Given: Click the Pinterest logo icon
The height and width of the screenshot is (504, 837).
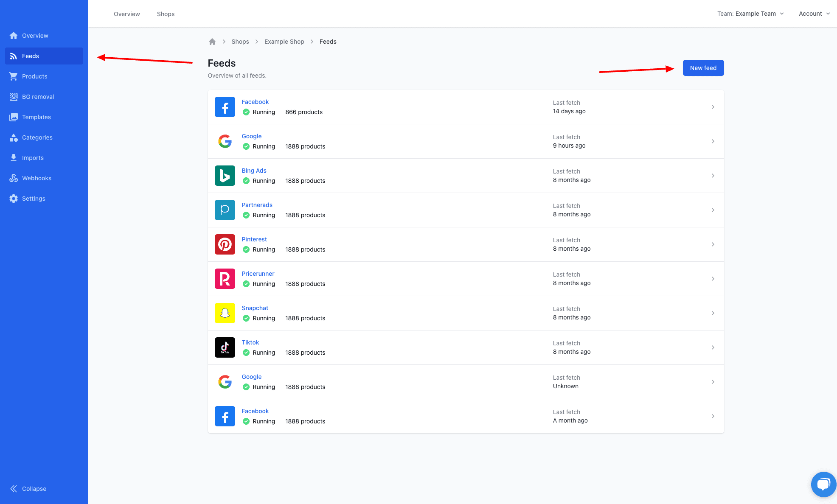Looking at the screenshot, I should click(x=225, y=244).
